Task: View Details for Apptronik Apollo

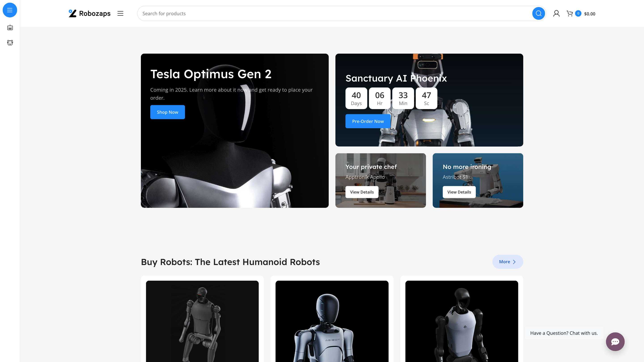Action: (362, 192)
